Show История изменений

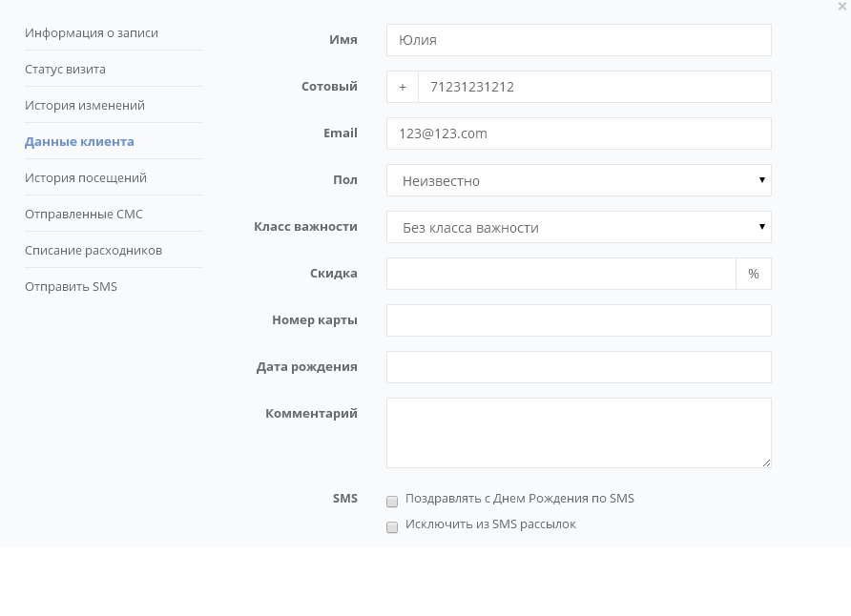(85, 106)
